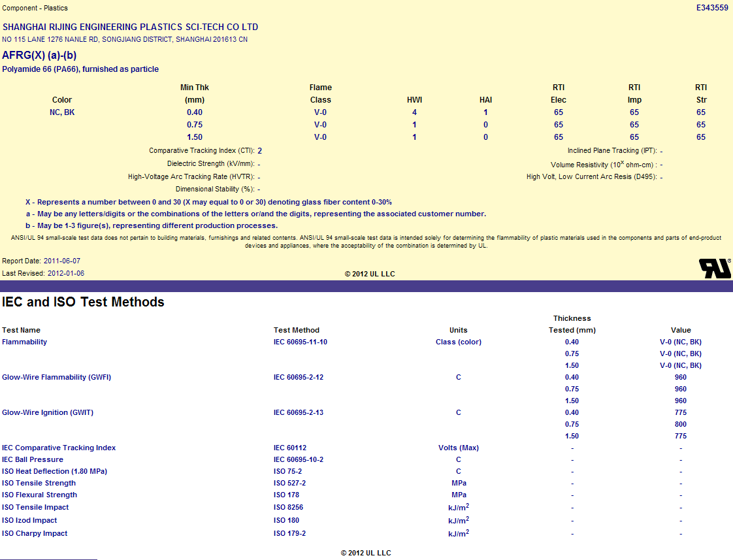Screen dimensions: 733x560
Task: Click the IEC 60695-10-2 test method
Action: 299,459
